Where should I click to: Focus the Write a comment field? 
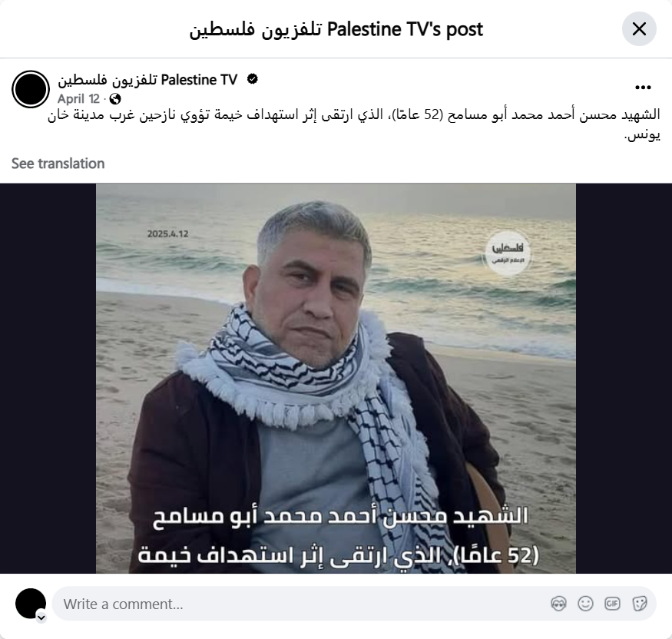click(300, 604)
